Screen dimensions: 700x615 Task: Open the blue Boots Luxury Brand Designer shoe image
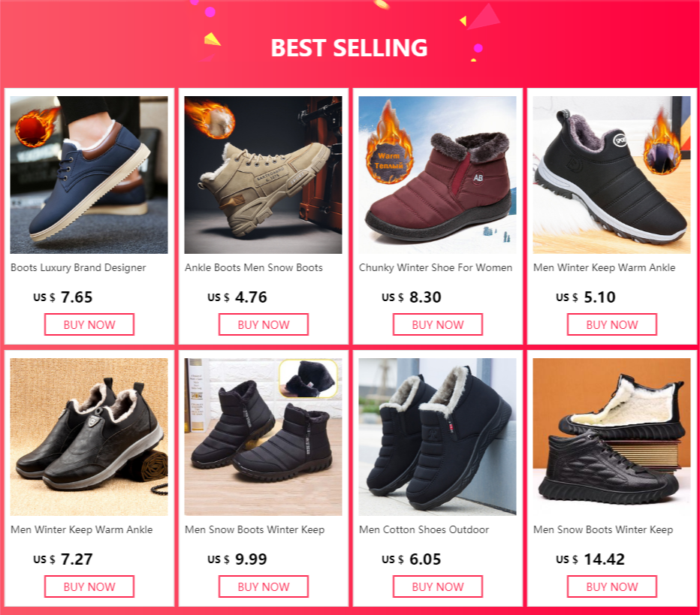coord(89,175)
